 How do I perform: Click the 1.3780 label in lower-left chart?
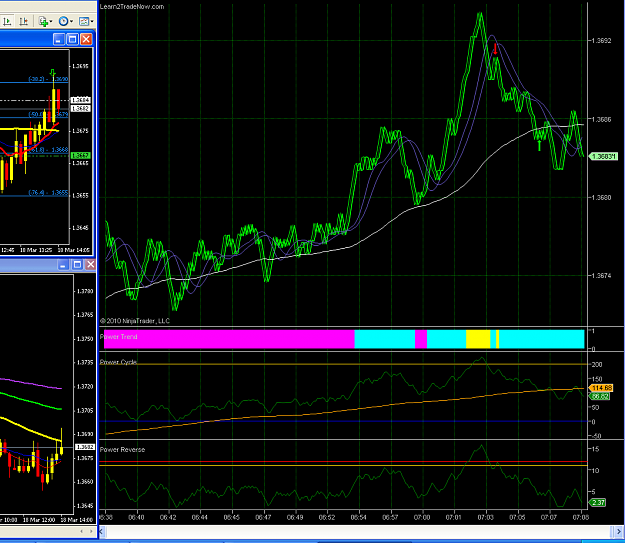(x=85, y=291)
